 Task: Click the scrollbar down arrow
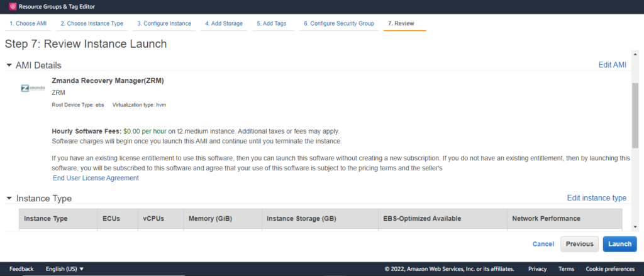click(x=635, y=227)
